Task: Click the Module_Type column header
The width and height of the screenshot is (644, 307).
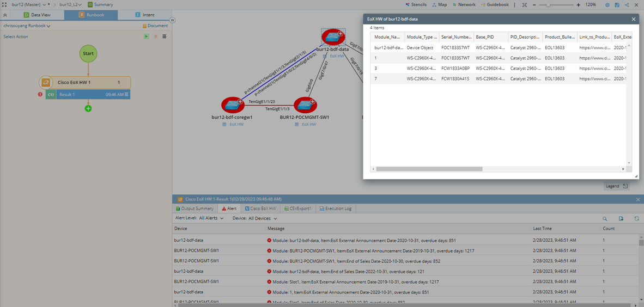Action: [x=422, y=37]
